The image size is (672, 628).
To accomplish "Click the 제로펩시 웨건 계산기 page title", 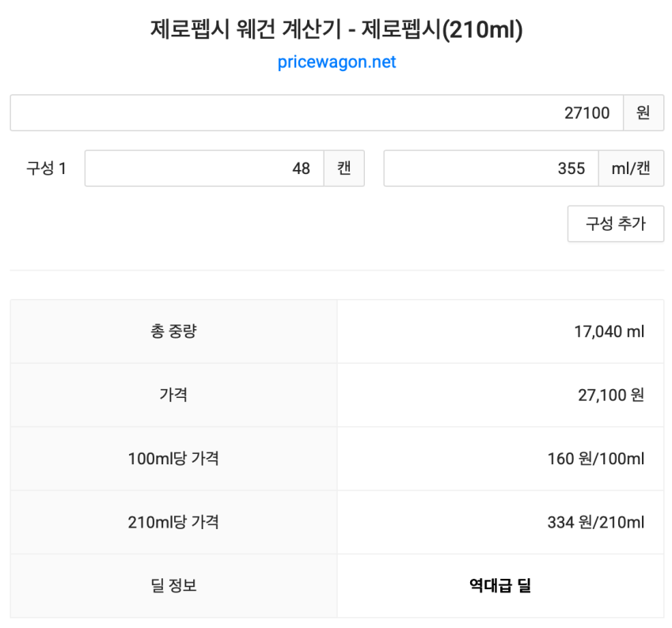I will (x=336, y=30).
